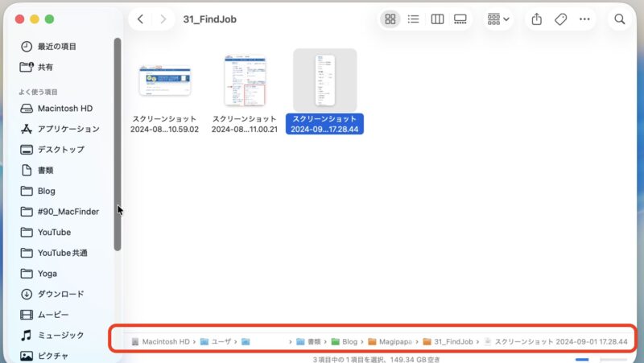Click 31_FindJob in the path bar

452,341
